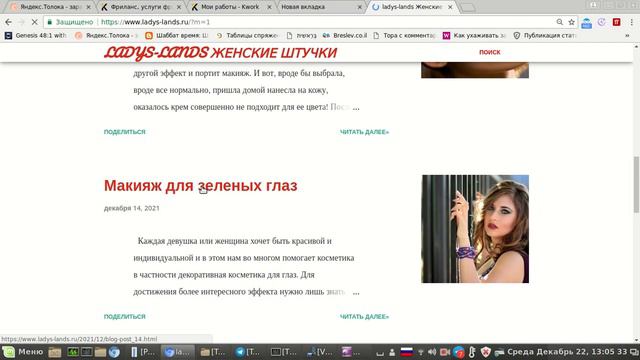Open the terminal launcher in taskbar
This screenshot has width=640, height=360.
click(x=87, y=351)
